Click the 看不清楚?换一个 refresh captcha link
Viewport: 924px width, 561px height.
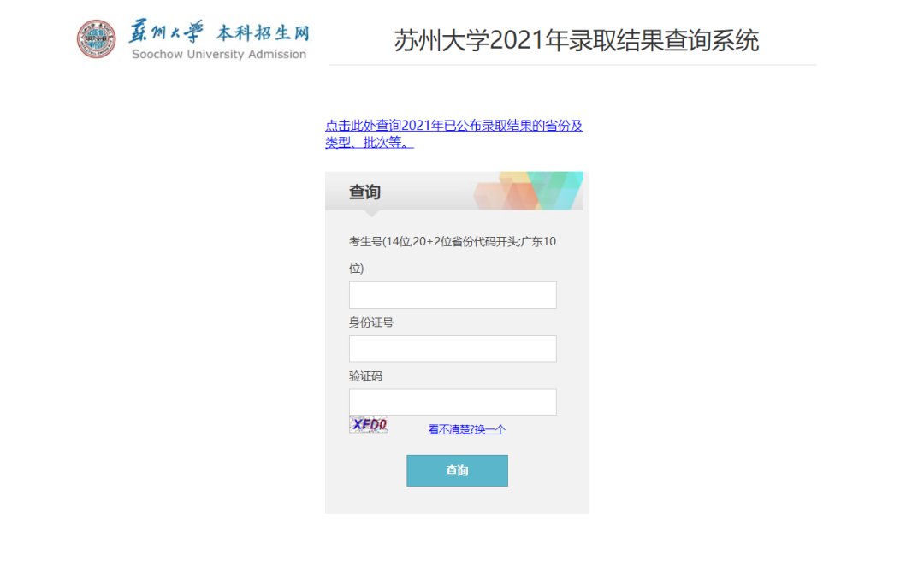point(466,429)
